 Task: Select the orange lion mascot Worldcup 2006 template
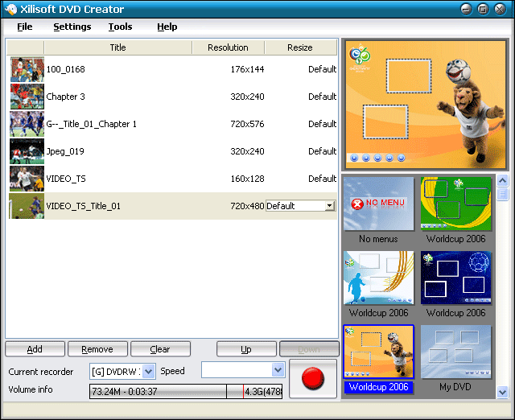click(378, 352)
